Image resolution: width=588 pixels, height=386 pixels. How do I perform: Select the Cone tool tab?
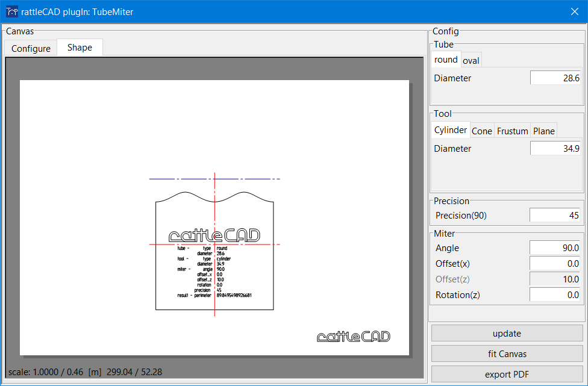[x=482, y=131]
